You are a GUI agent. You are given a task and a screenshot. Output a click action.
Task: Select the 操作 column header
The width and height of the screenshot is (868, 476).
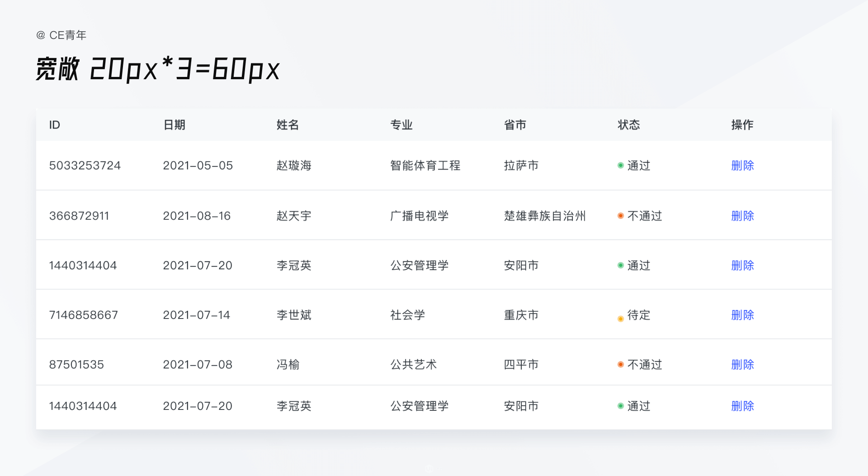coord(742,125)
